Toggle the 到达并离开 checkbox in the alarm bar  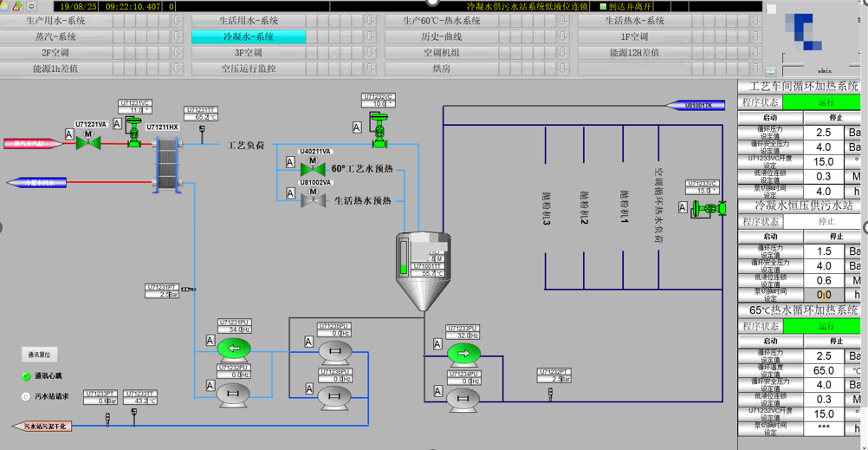[x=603, y=6]
